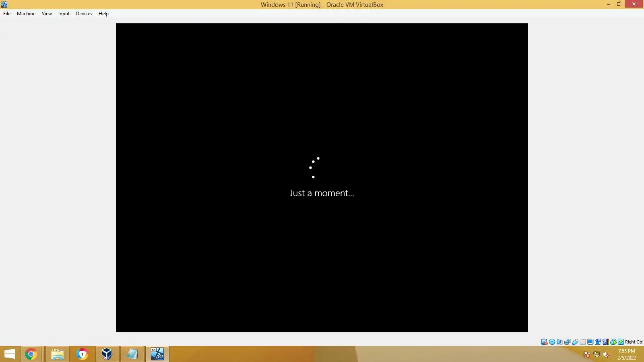Click the 'Just a moment...' text in VM
Viewport: 644px width, 362px height.
pyautogui.click(x=322, y=193)
